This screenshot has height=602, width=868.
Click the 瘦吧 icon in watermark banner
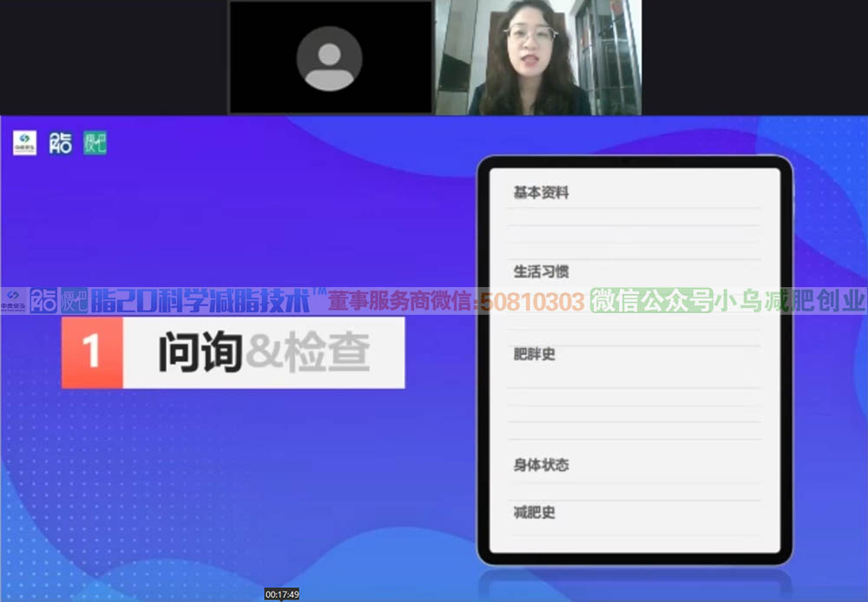click(73, 301)
